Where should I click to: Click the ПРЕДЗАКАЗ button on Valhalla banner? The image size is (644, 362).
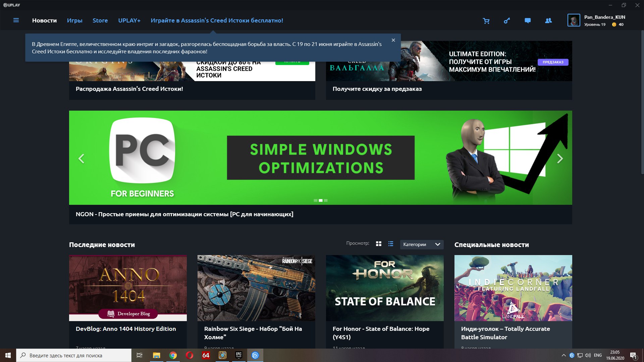click(x=553, y=62)
